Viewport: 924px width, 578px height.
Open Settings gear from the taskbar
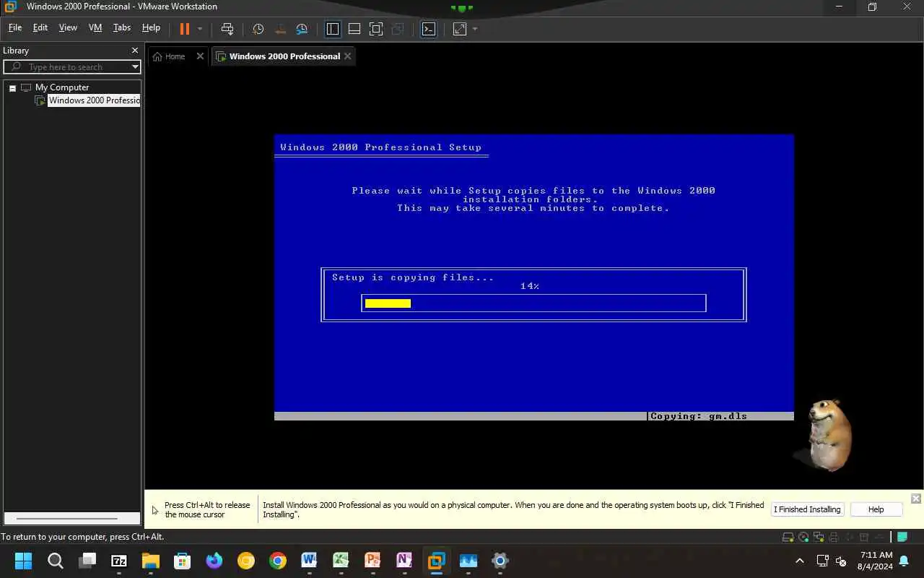pyautogui.click(x=500, y=561)
